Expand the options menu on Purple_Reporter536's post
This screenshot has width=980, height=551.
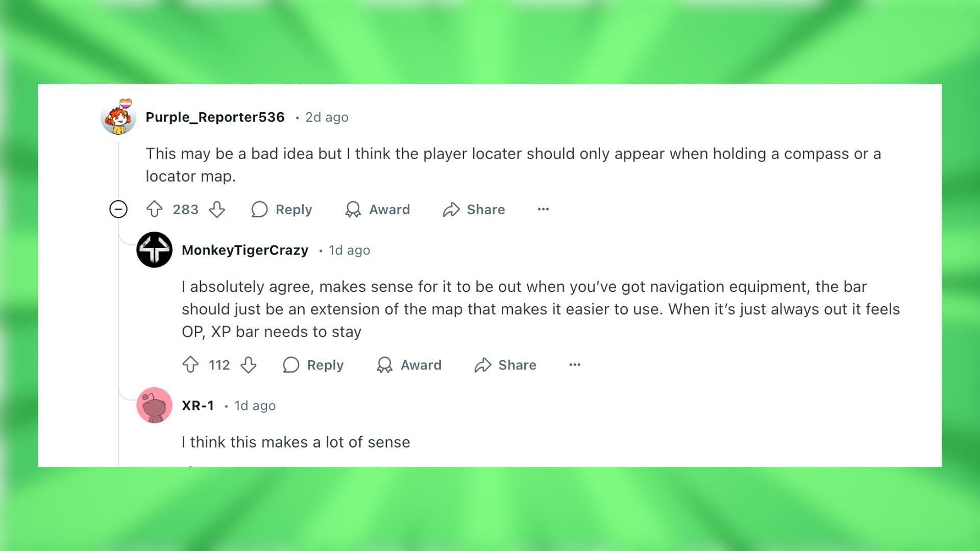(x=544, y=209)
